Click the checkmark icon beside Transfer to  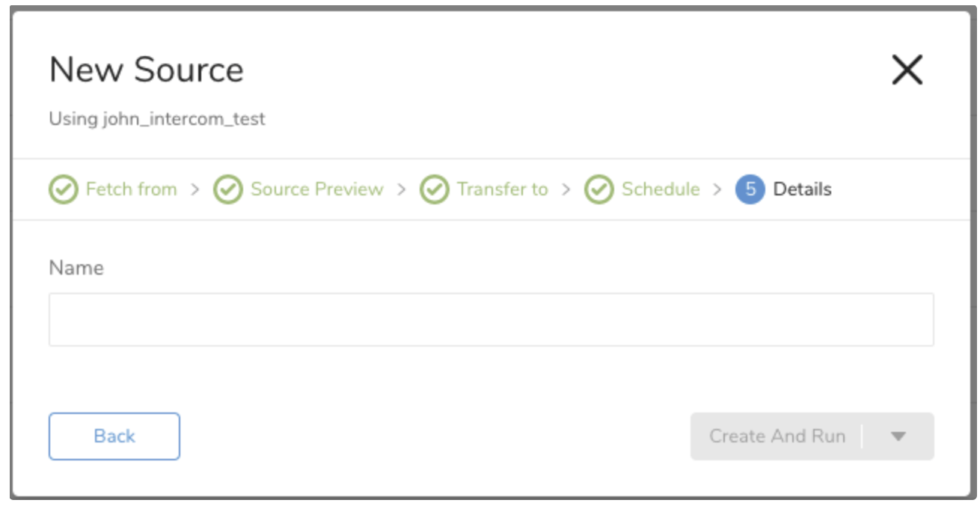[x=434, y=189]
